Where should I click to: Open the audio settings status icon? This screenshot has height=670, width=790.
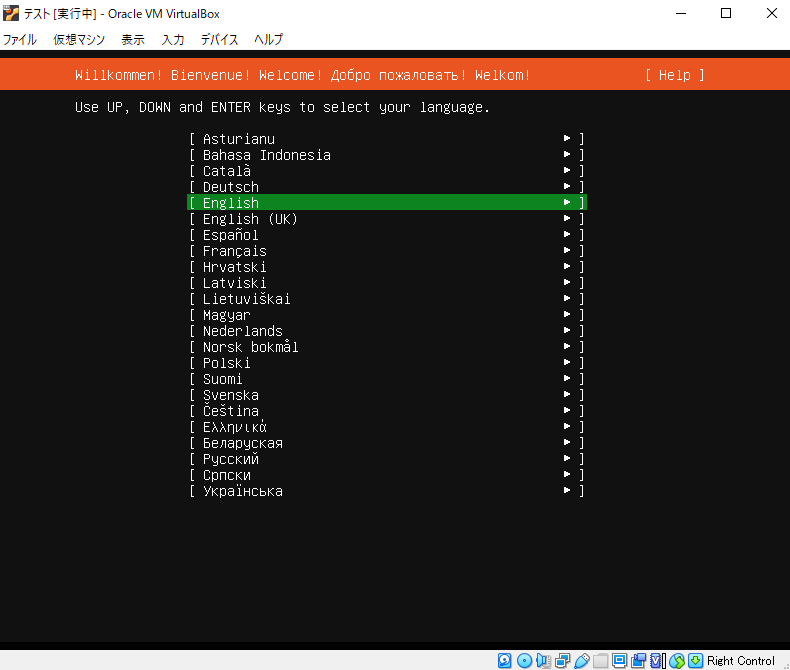tap(543, 660)
